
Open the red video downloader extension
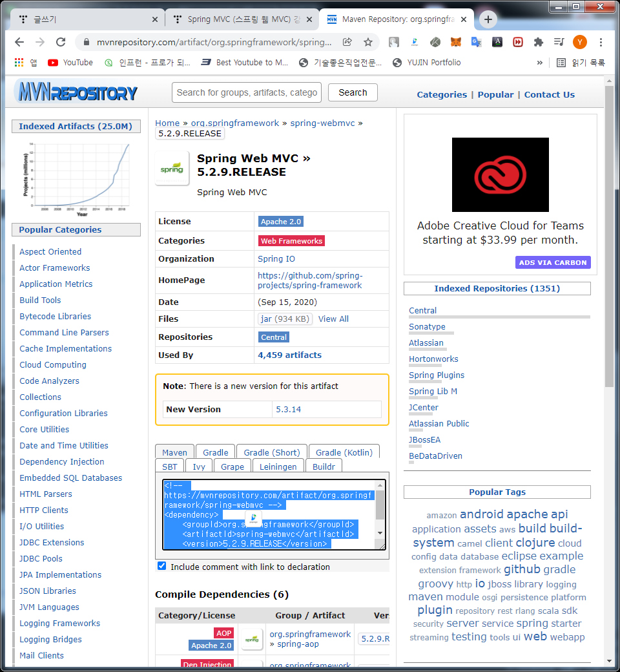click(517, 42)
